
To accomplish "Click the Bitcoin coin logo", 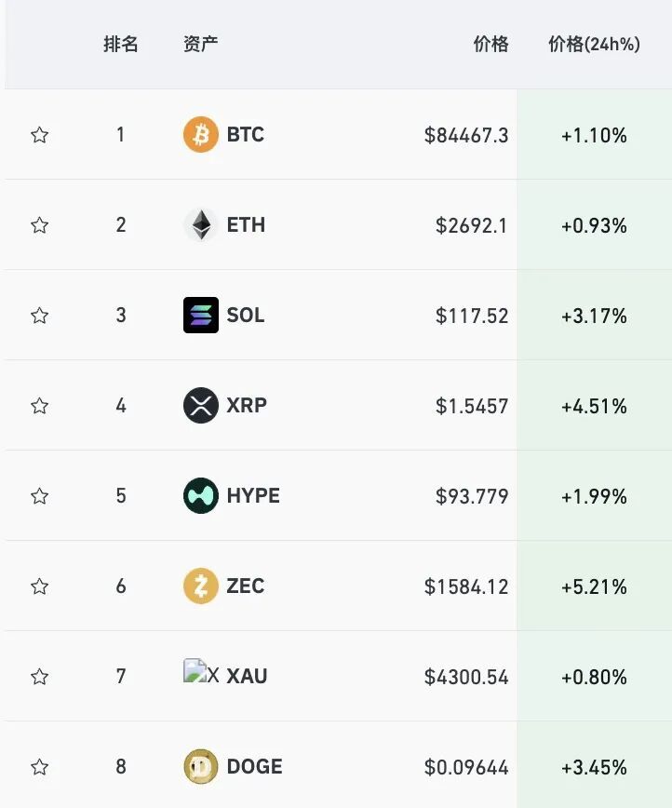I will (201, 134).
